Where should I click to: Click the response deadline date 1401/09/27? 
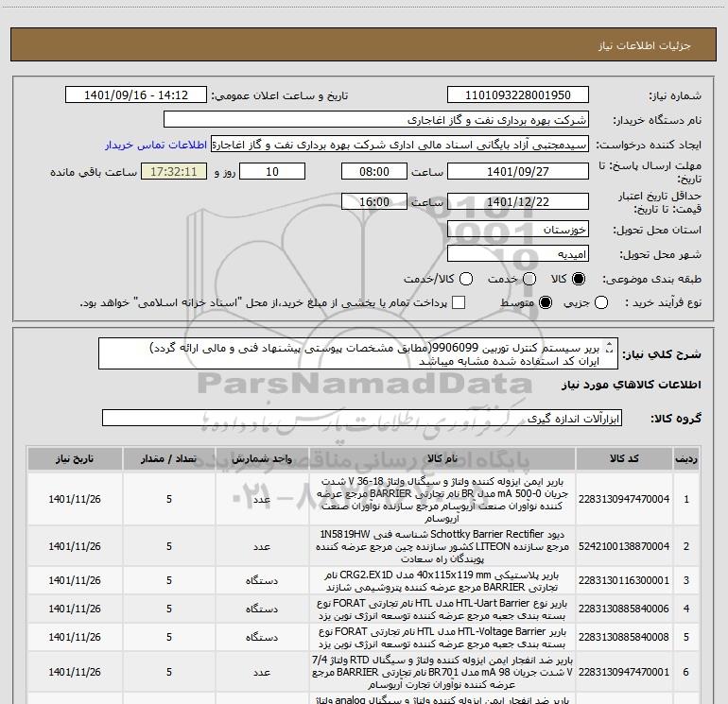[518, 171]
